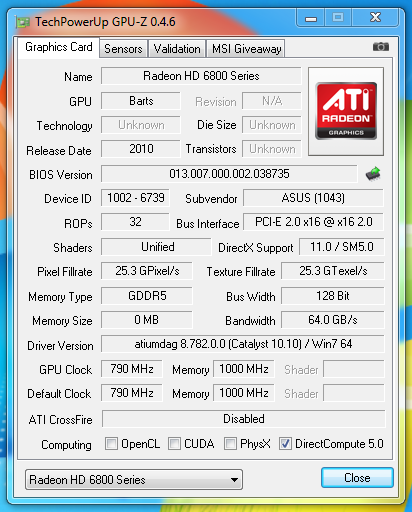Switch to the Graphics Card tab
Image resolution: width=412 pixels, height=512 pixels.
[x=59, y=47]
